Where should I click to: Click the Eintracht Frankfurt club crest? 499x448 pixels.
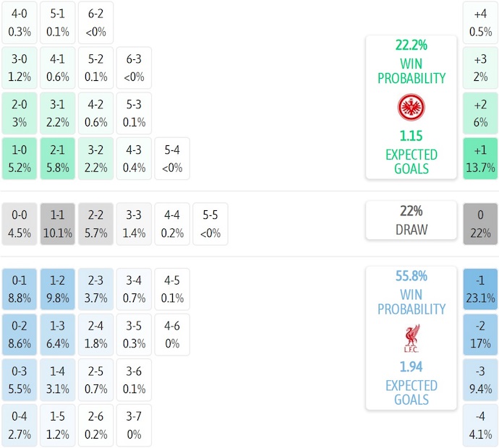(411, 108)
